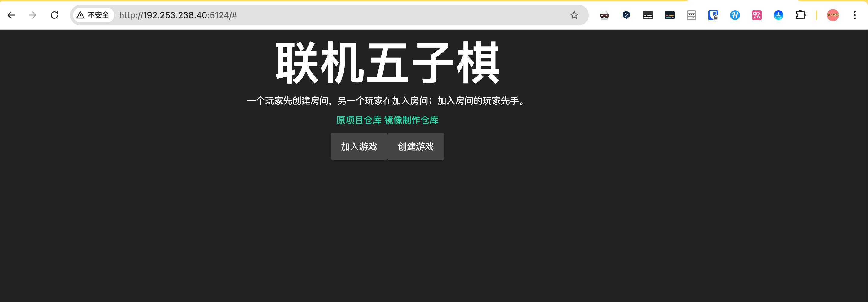868x302 pixels.
Task: Click the back navigation arrow
Action: click(x=11, y=15)
